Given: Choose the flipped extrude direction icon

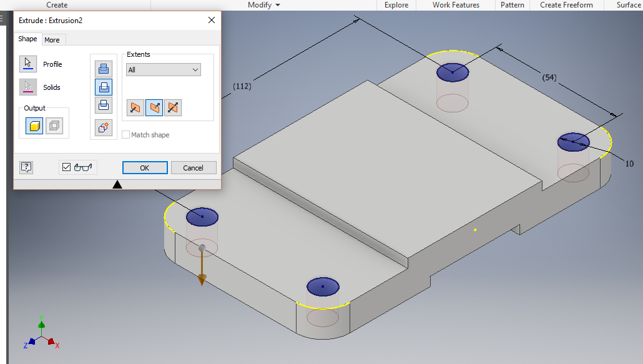Looking at the screenshot, I should (135, 107).
